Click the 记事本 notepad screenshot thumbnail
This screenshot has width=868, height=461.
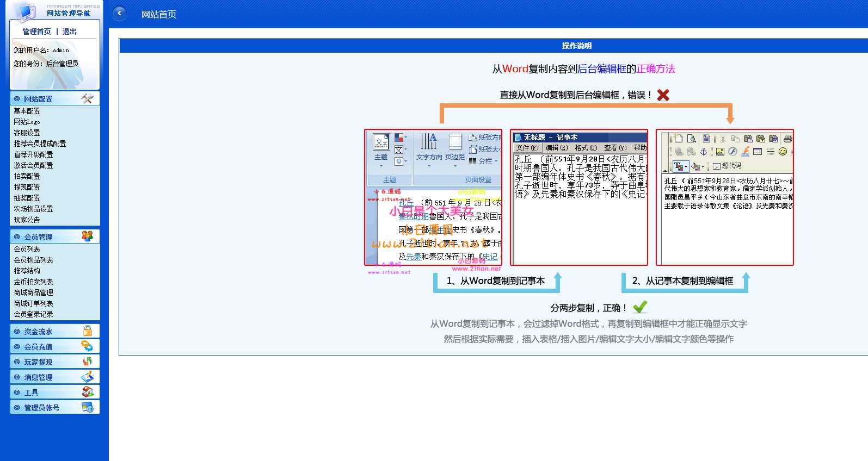tap(579, 197)
